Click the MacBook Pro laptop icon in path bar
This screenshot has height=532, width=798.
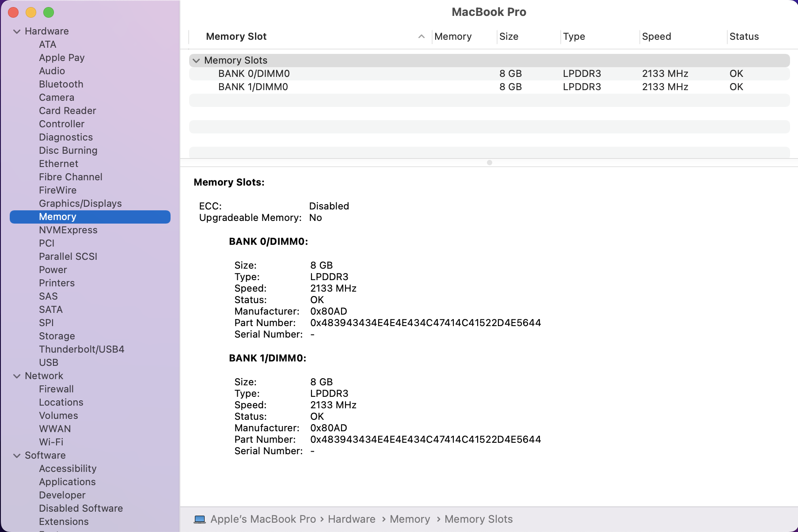pyautogui.click(x=200, y=519)
